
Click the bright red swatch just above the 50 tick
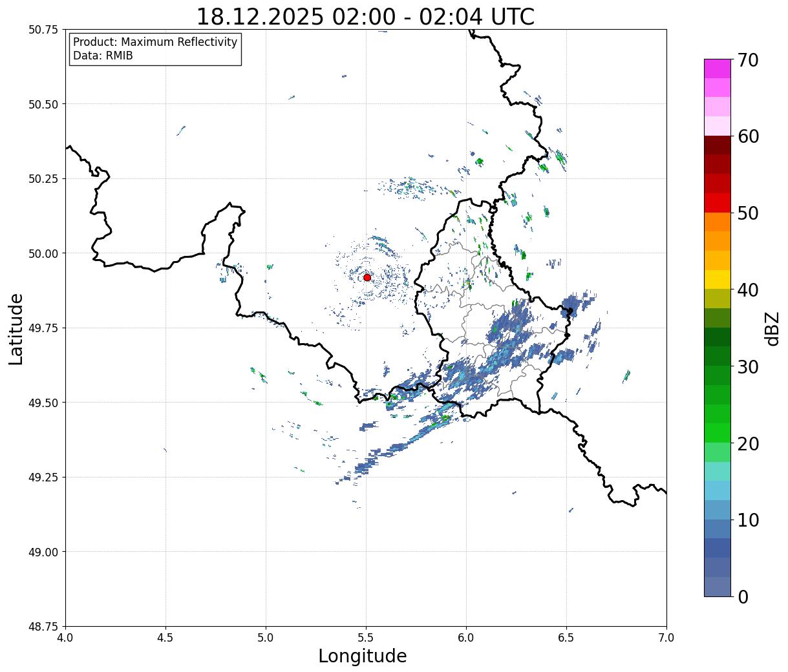click(718, 203)
